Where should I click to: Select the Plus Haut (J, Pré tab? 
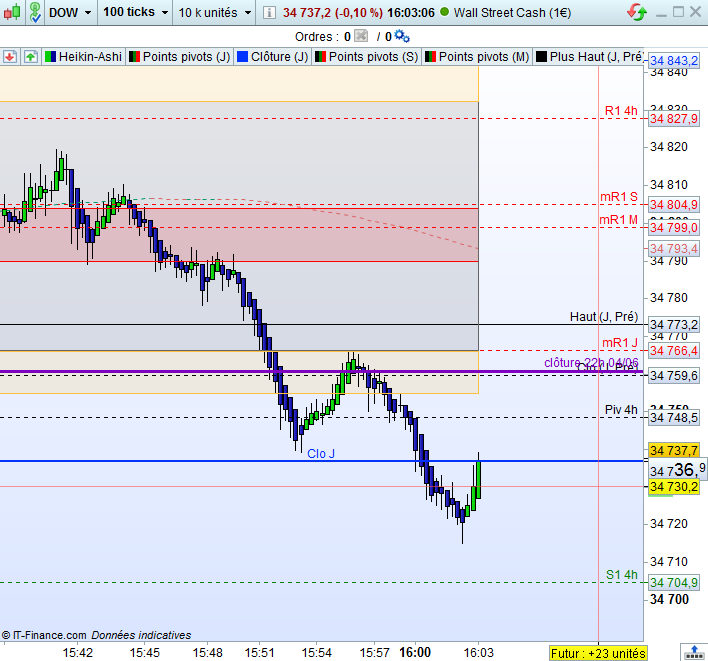(x=588, y=56)
